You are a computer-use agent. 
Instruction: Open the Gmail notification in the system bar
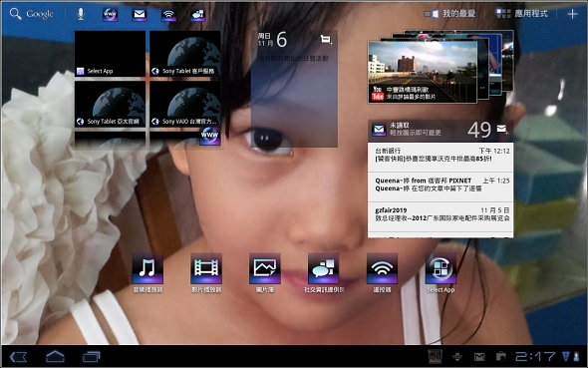pos(479,357)
